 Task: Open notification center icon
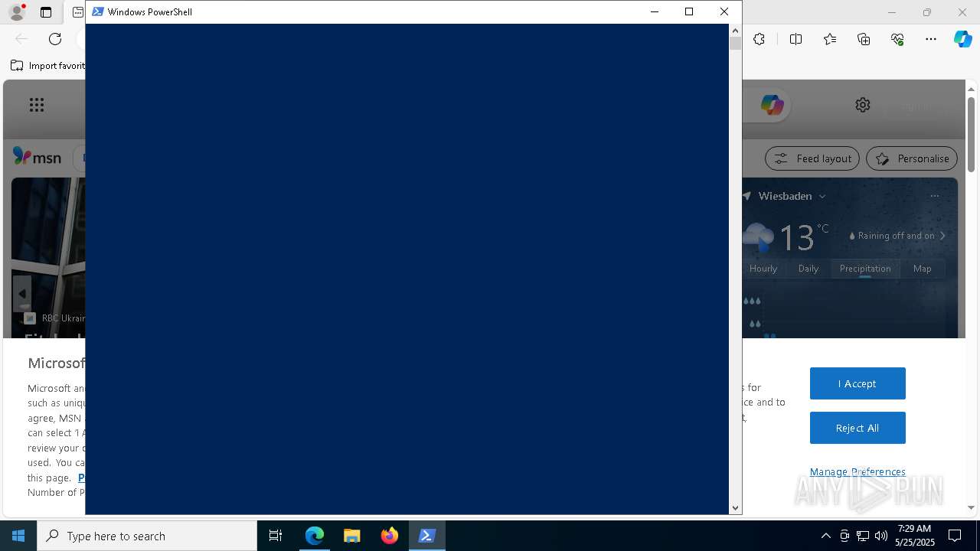coord(955,536)
